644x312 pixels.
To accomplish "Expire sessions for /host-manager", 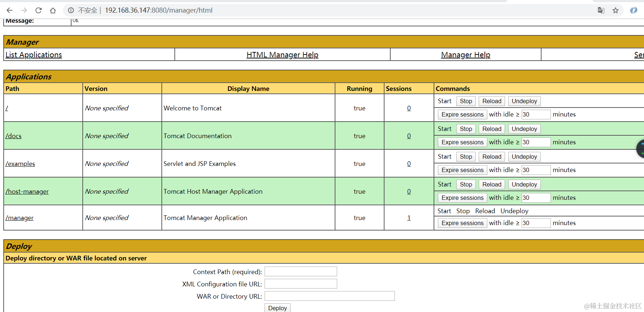I will [462, 198].
